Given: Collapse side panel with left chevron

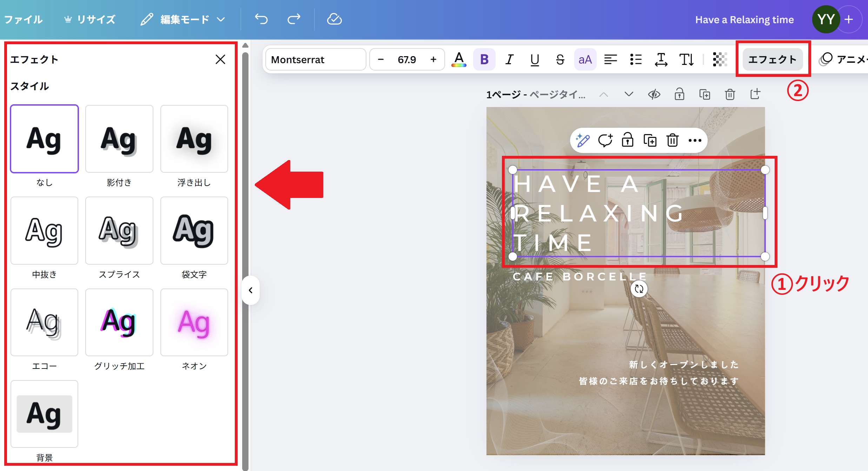Looking at the screenshot, I should (251, 290).
